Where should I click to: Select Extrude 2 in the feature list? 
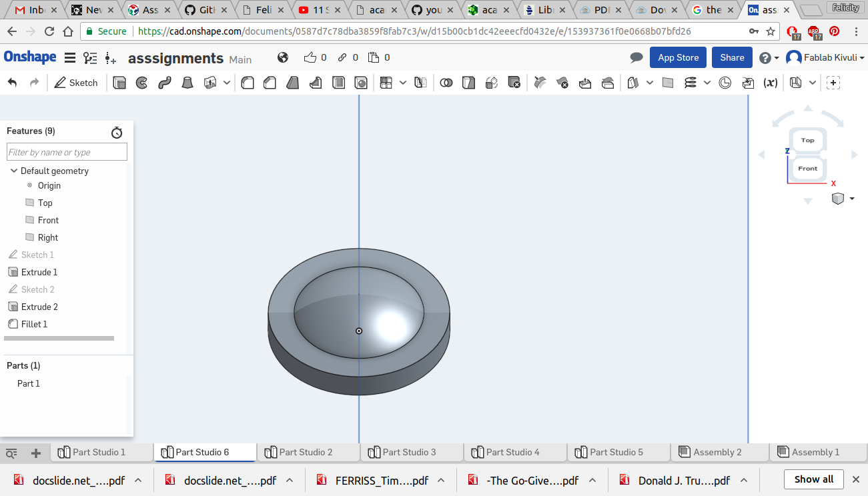click(x=39, y=307)
